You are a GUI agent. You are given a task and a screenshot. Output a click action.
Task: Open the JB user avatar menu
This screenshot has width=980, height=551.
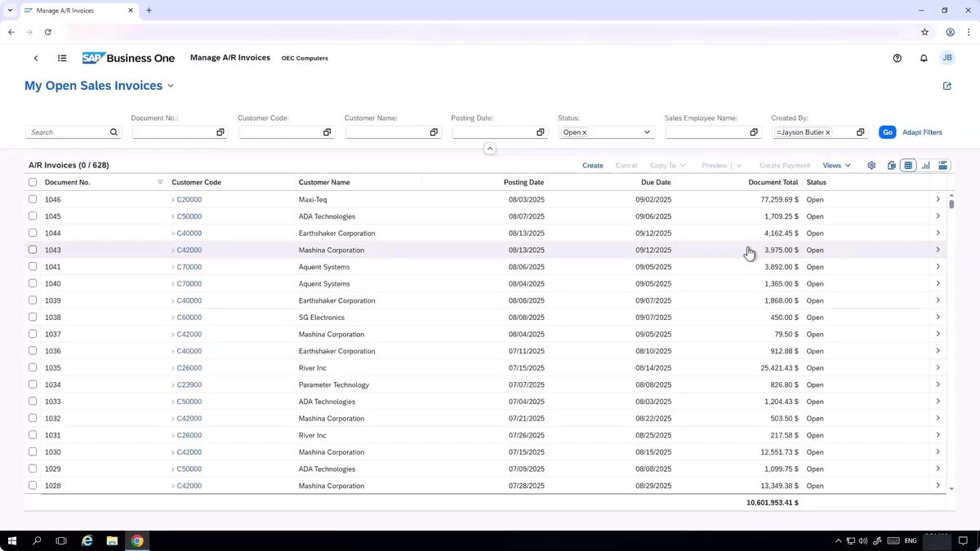tap(947, 58)
